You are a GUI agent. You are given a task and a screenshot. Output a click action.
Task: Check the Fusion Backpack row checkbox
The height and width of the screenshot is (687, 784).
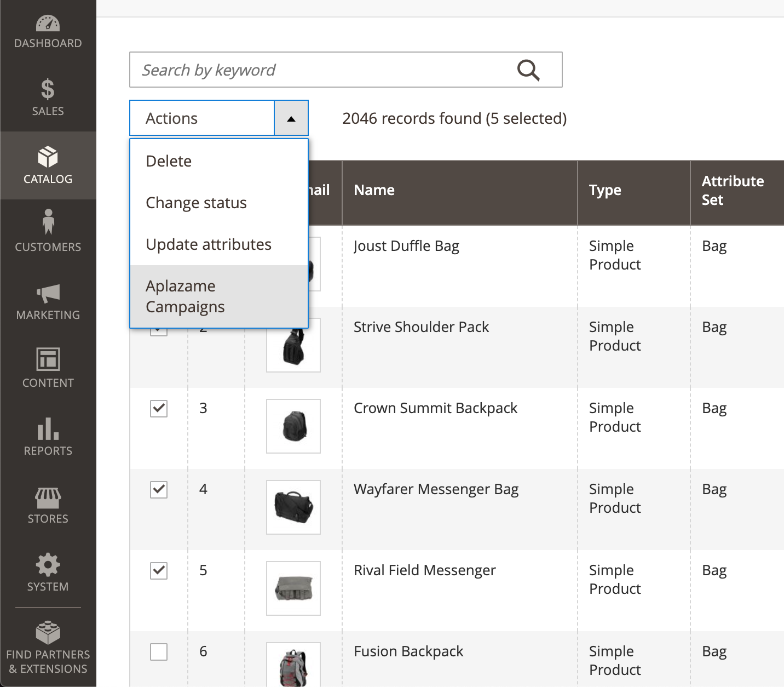coord(159,651)
